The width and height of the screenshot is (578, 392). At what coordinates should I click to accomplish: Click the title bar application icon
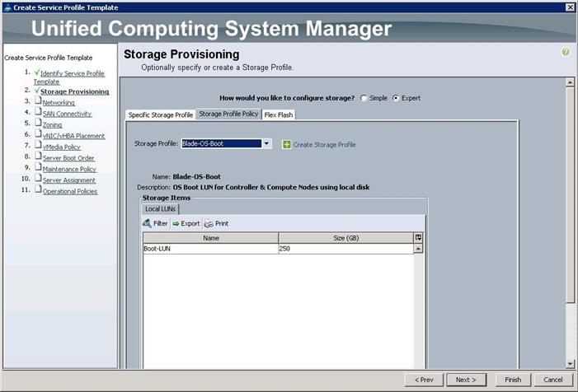click(x=7, y=7)
